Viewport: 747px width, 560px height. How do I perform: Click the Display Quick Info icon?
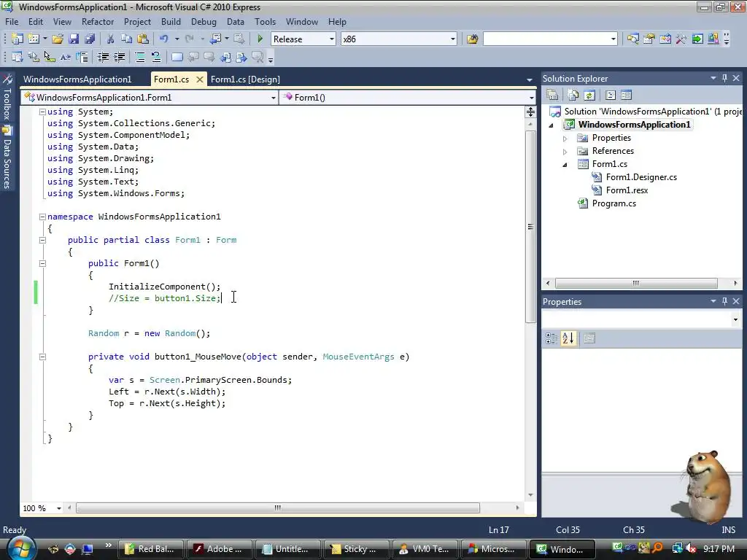point(50,57)
